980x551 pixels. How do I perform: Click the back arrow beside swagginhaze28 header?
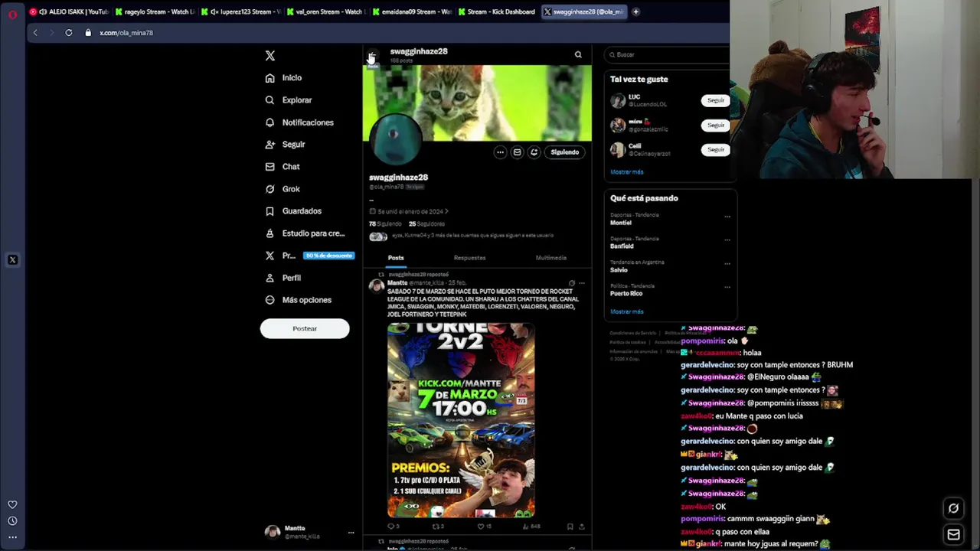(x=371, y=56)
